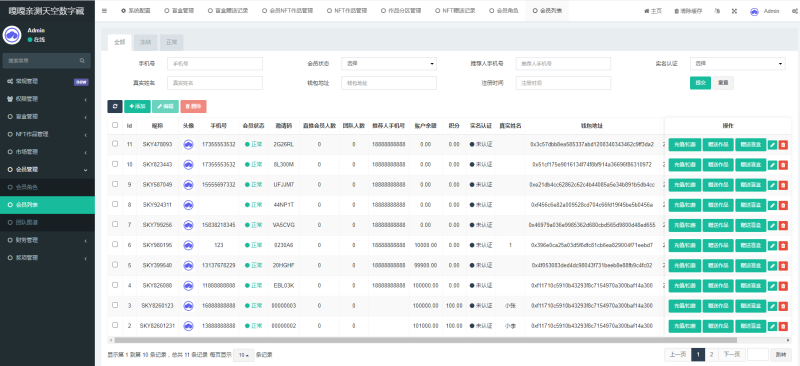This screenshot has height=366, width=800.
Task: Click the refresh table icon button
Action: [115, 106]
